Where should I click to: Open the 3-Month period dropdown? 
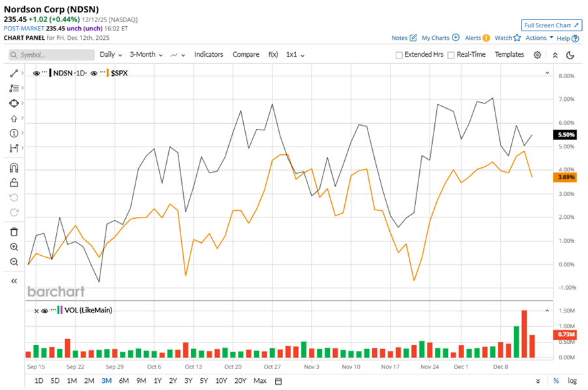pos(146,55)
